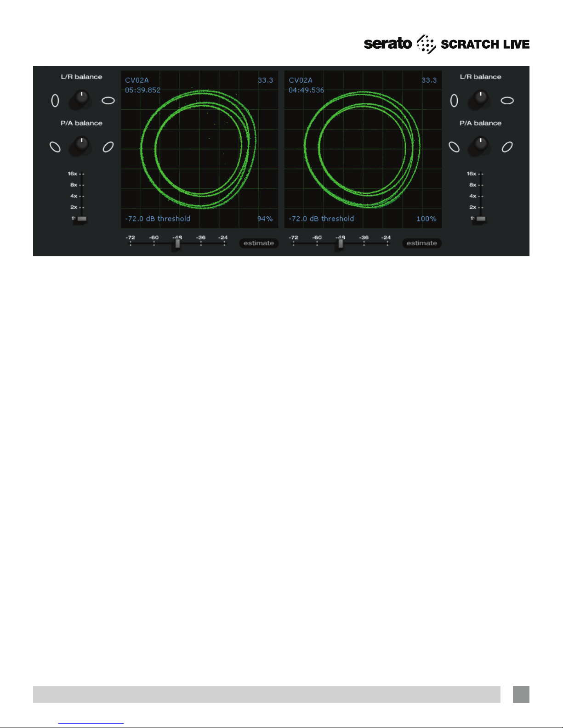Click the 8x mark on left zoom slider
The image size is (563, 728).
[74, 185]
